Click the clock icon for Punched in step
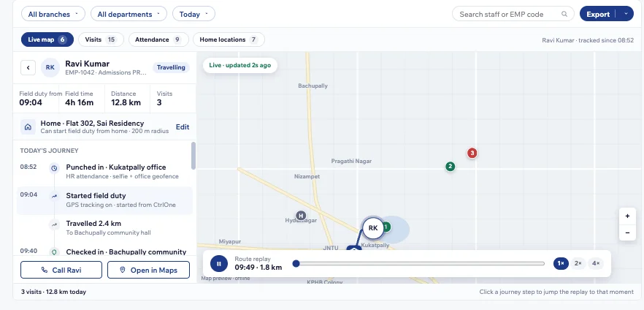This screenshot has width=644, height=310. click(x=54, y=168)
